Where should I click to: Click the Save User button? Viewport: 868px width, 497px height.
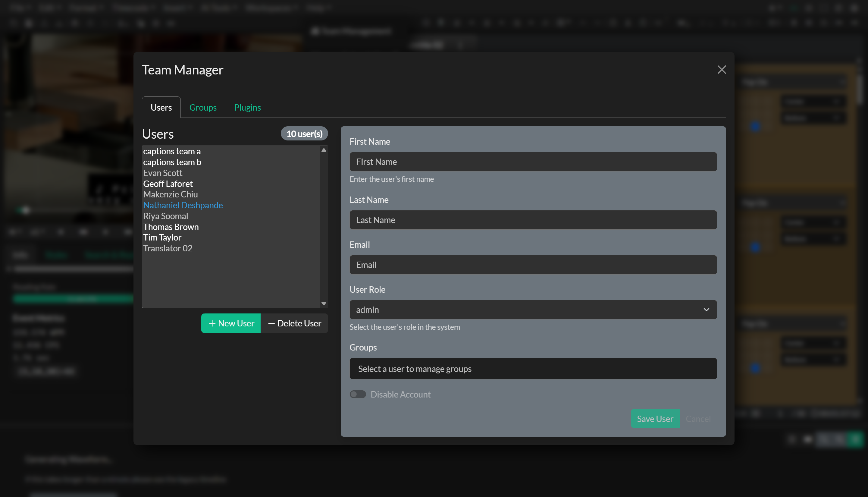tap(655, 419)
